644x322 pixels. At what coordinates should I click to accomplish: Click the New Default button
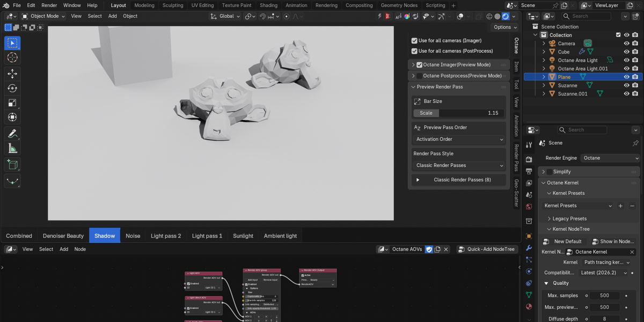click(x=562, y=241)
